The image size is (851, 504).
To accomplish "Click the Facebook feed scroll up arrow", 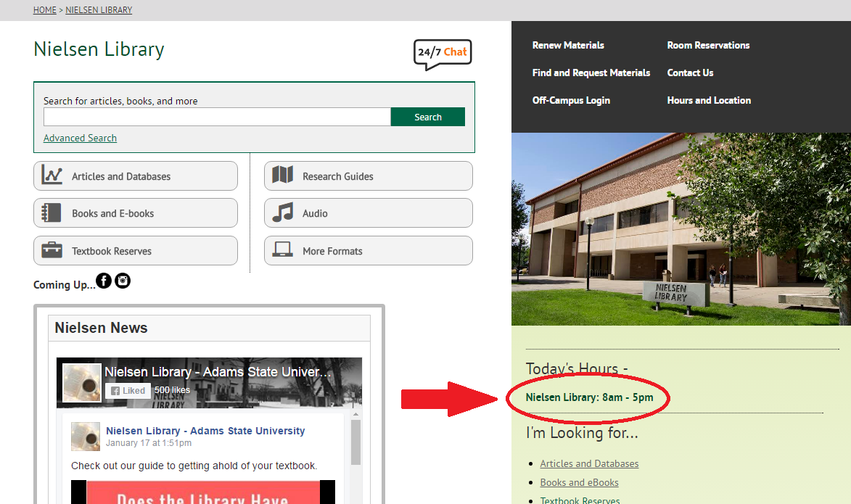I will point(356,415).
